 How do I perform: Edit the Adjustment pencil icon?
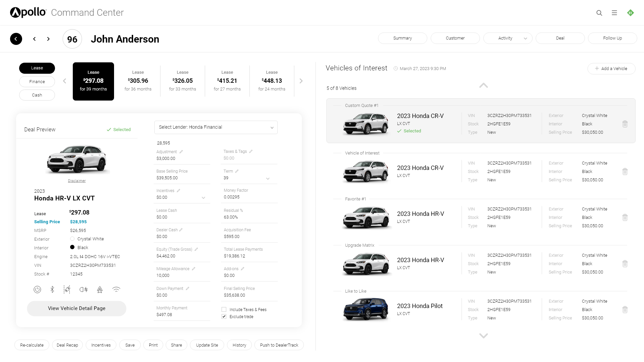click(181, 152)
